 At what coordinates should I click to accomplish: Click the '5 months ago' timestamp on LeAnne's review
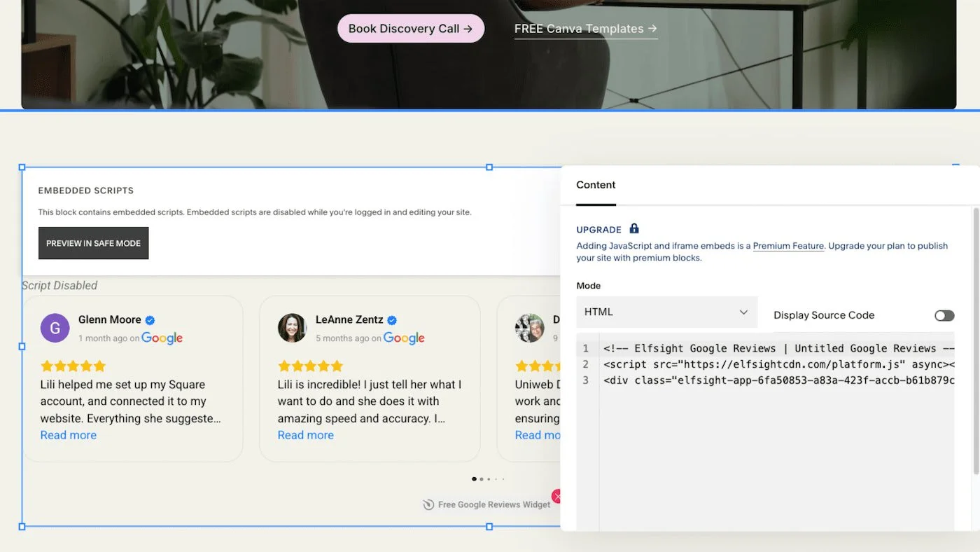[x=342, y=338]
